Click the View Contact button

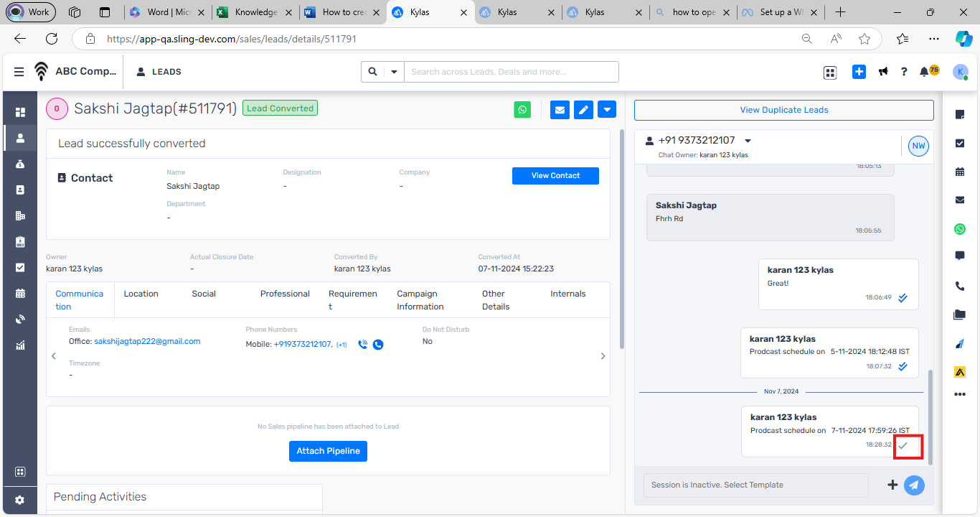(555, 176)
